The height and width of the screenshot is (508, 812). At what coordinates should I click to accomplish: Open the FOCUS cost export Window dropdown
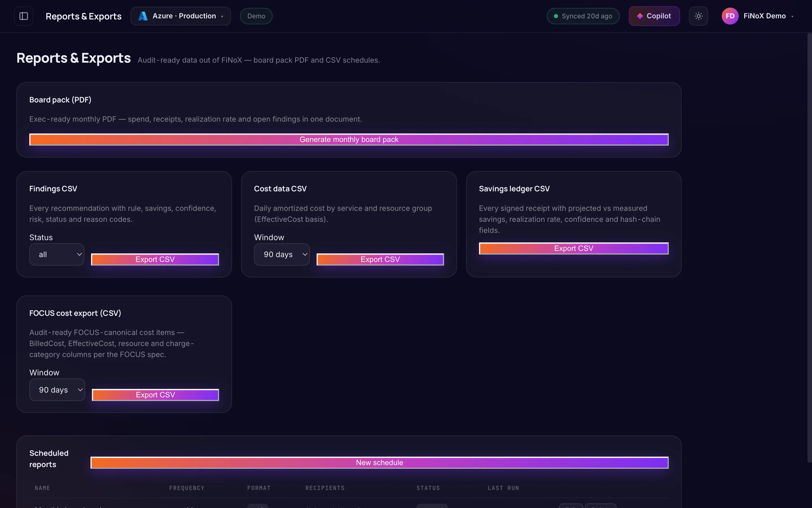point(57,390)
